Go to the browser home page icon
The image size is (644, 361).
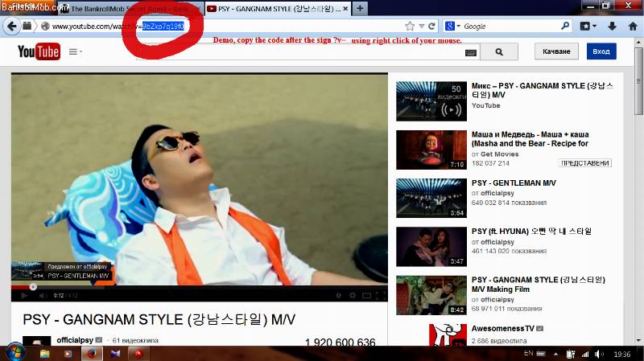click(633, 27)
